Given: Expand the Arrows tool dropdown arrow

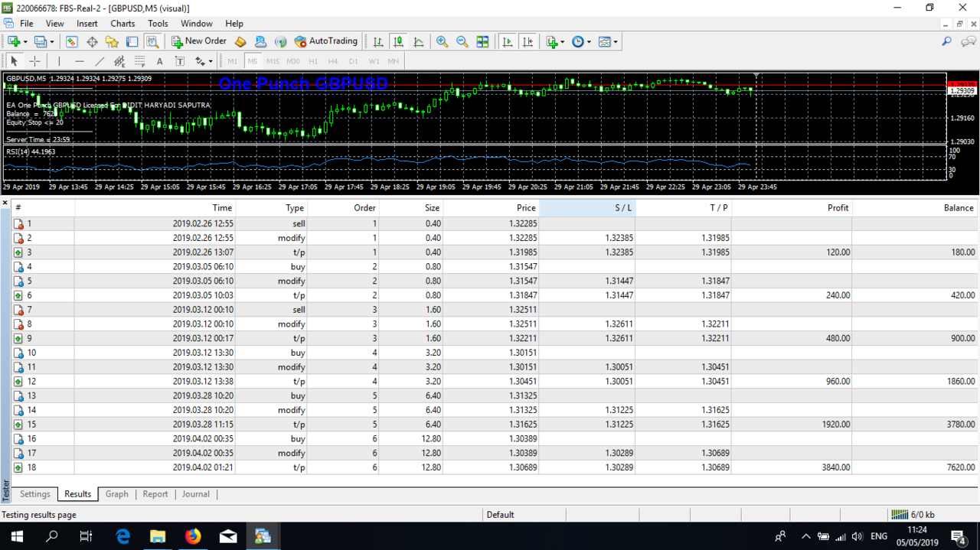Looking at the screenshot, I should tap(211, 62).
